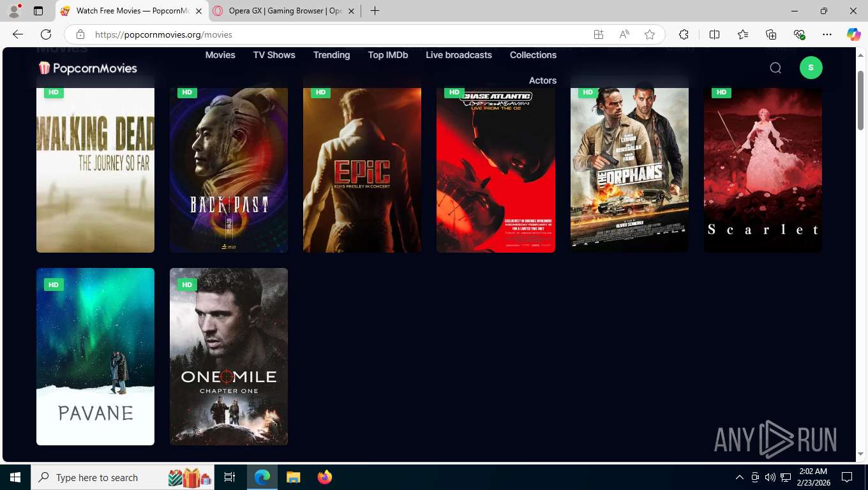
Task: Activate Read aloud icon in address bar
Action: click(624, 34)
